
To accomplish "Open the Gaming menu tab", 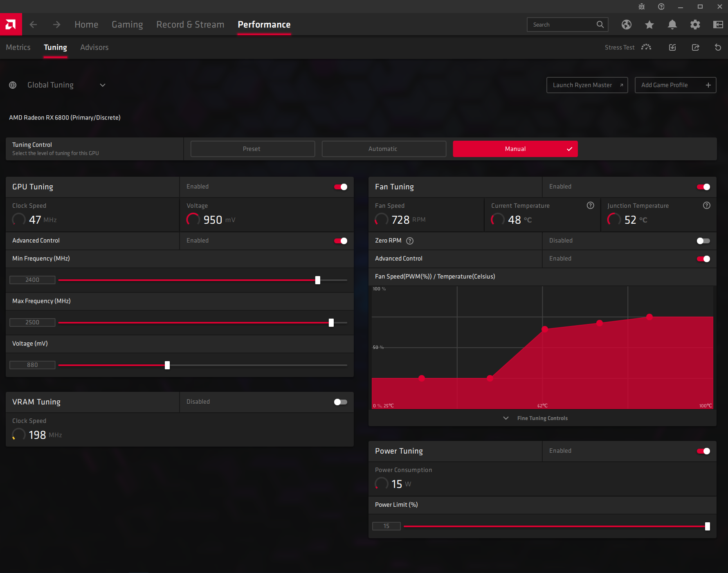I will point(127,25).
